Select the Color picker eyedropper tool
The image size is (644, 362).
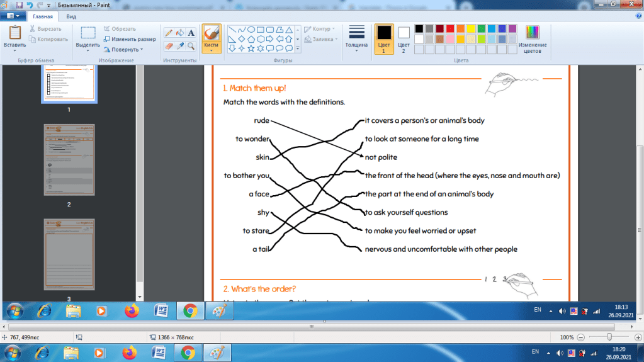pos(180,46)
